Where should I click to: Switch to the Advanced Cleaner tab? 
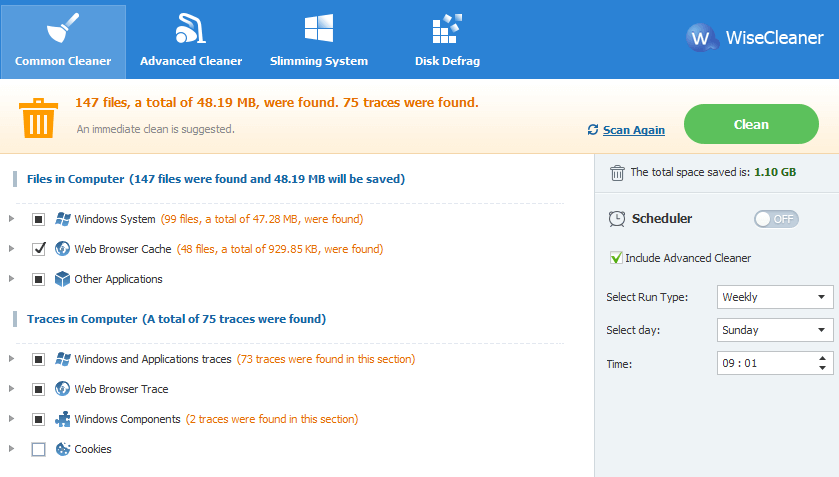click(x=191, y=41)
